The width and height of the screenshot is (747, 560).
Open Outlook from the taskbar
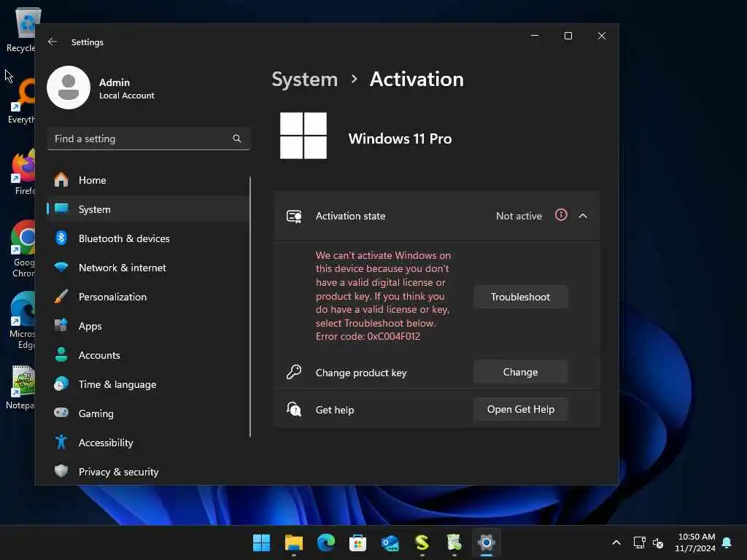coord(390,542)
